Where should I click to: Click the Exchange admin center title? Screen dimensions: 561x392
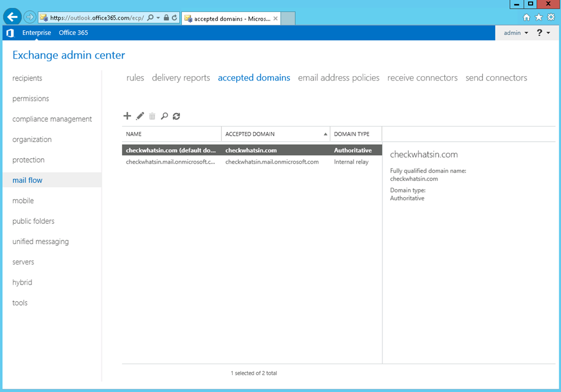pyautogui.click(x=68, y=55)
